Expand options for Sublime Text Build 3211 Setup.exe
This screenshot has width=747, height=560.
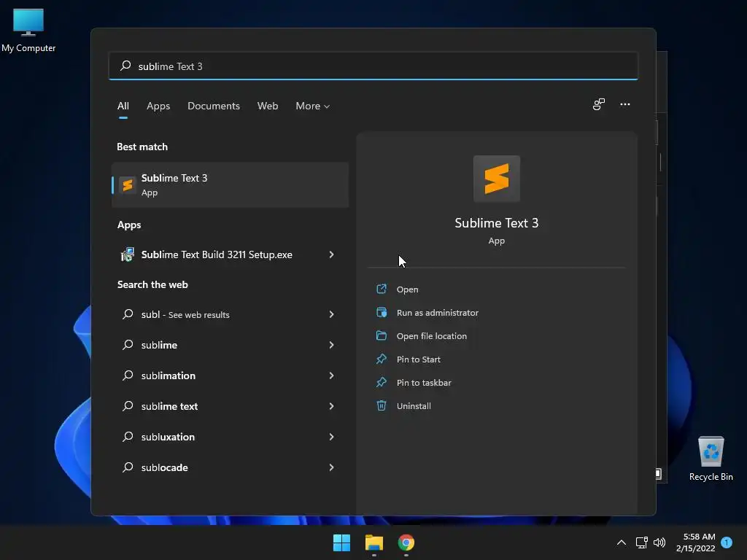tap(331, 254)
